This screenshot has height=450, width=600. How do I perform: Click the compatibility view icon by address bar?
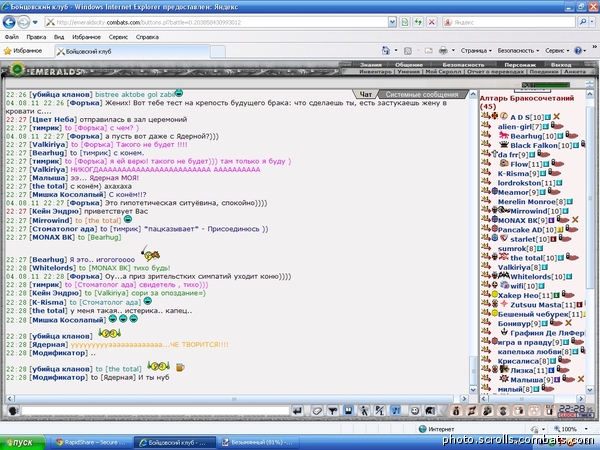coord(404,22)
